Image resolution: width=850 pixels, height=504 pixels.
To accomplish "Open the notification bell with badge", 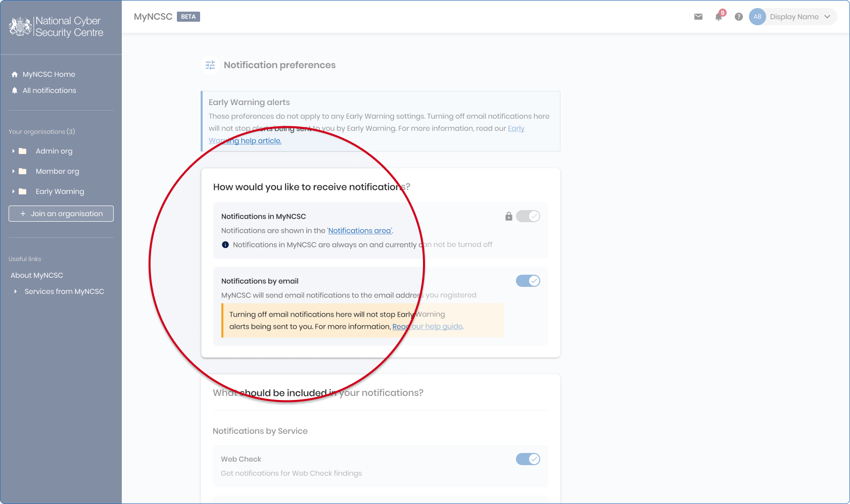I will (719, 16).
